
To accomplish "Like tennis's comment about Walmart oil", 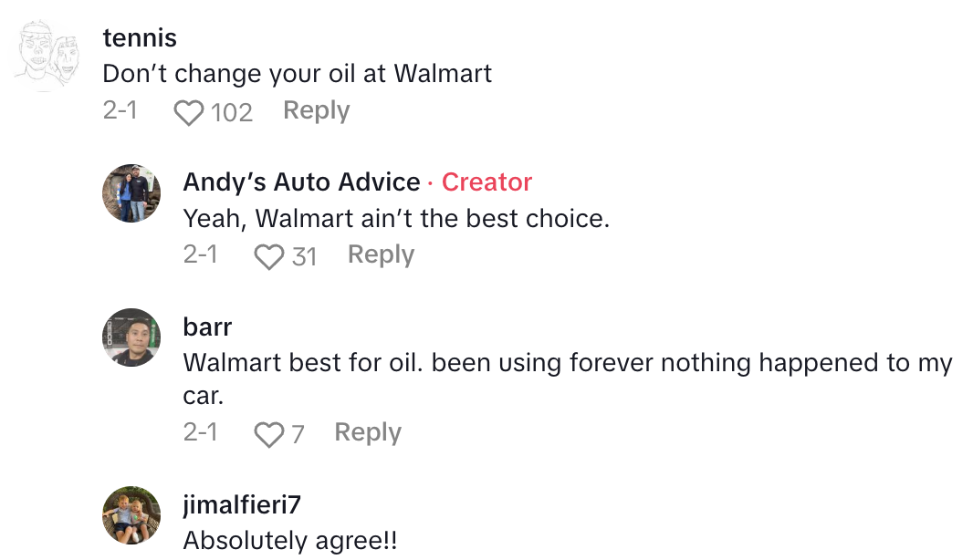I will click(189, 112).
